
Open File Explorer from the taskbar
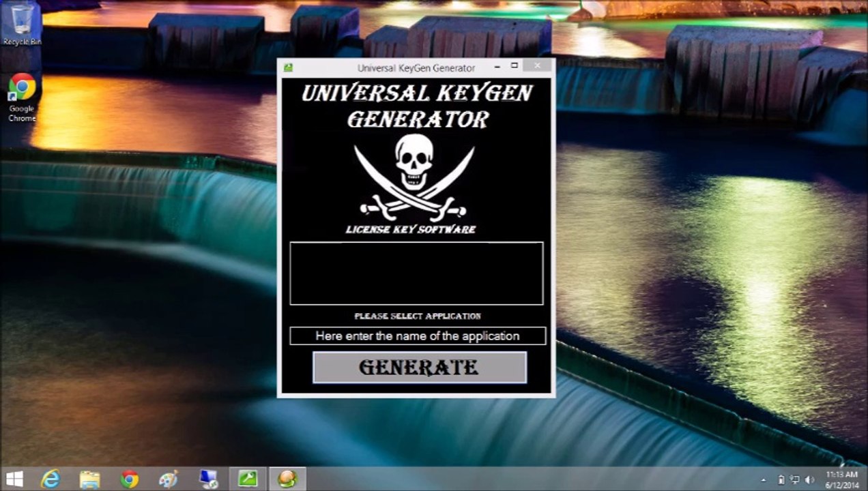tap(89, 479)
